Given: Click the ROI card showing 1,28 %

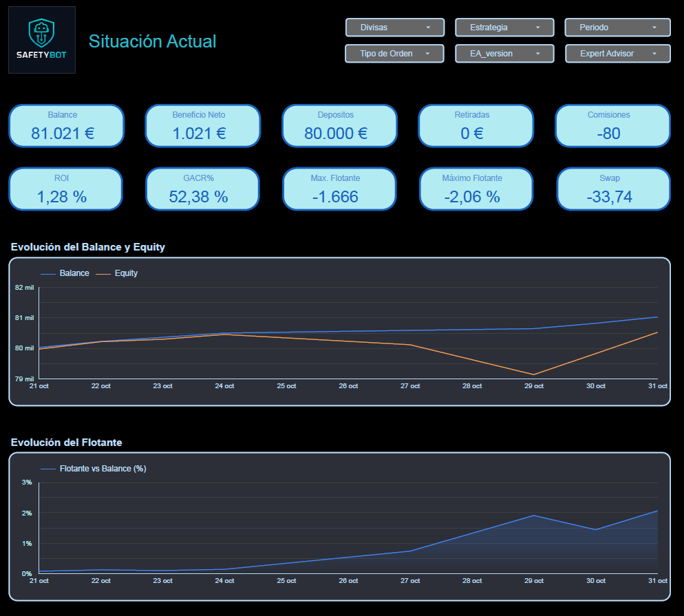Looking at the screenshot, I should 65,189.
